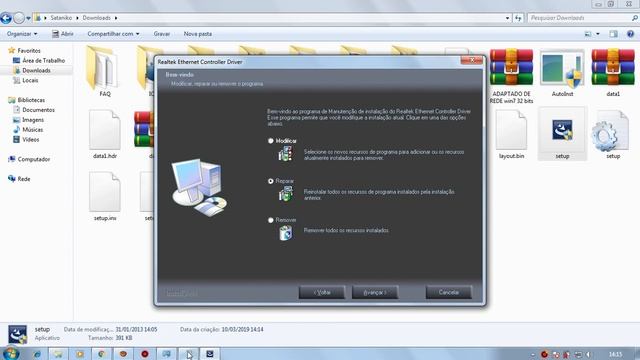Open address bar history dropdown

point(507,18)
